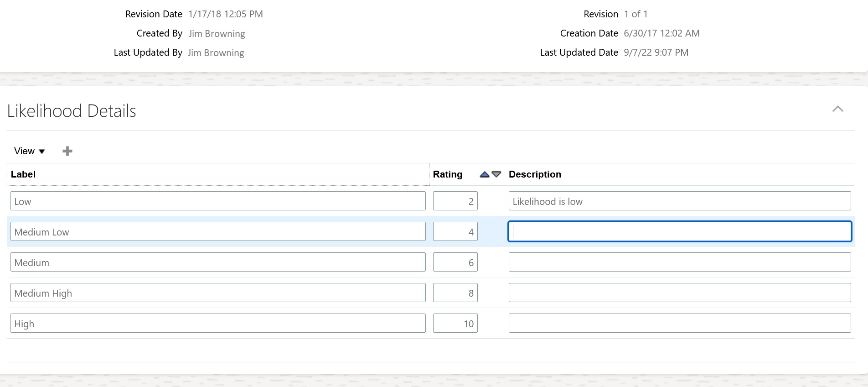Select the rating field showing 6
Viewport: 868px width, 387px height.
coord(455,262)
